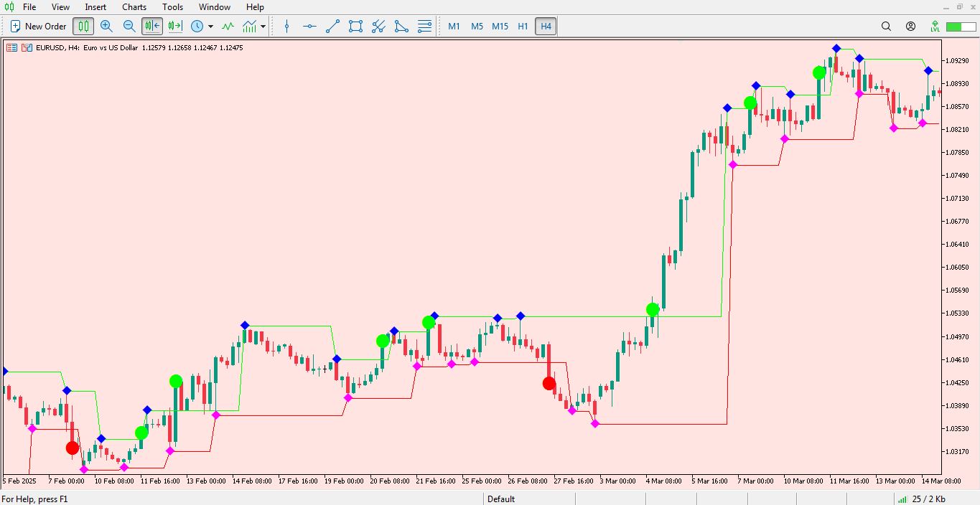
Task: Click the green signal level bar top right
Action: pyautogui.click(x=960, y=26)
